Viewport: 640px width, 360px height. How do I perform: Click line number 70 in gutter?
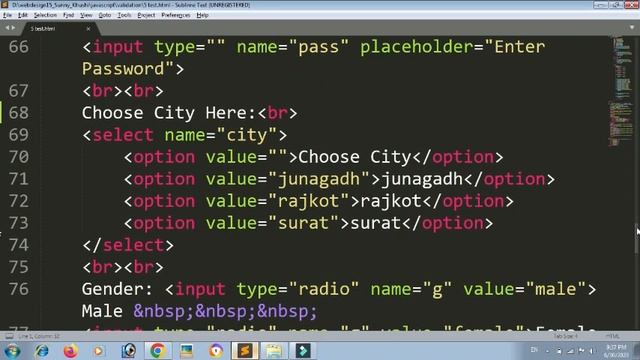[19, 157]
